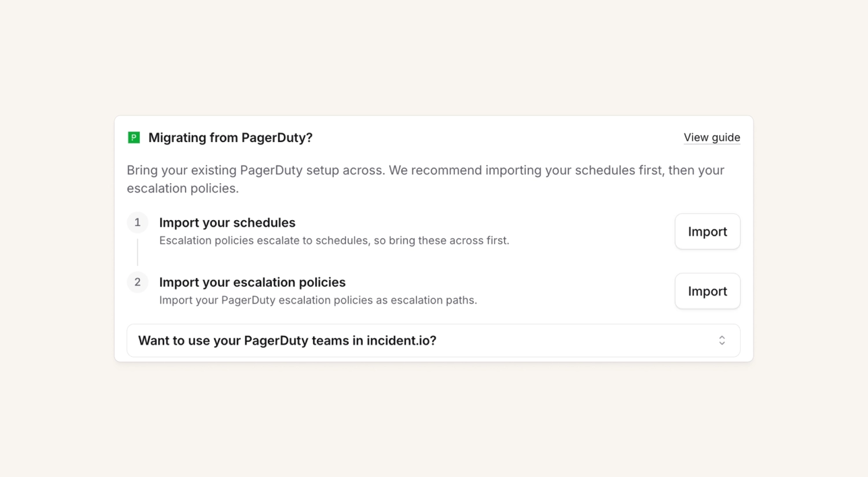Click the 'Bring your existing PagerDuty setup' paragraph

tap(425, 179)
